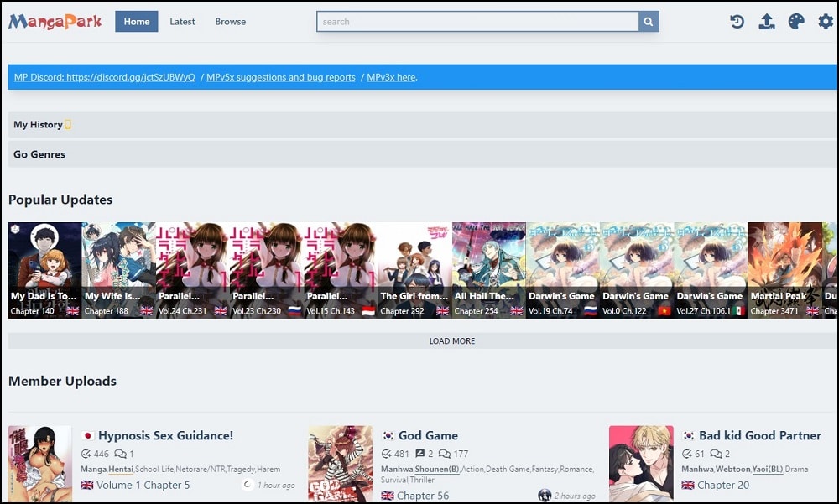Open My Wife Is... Chapter 188 cover

click(x=119, y=270)
